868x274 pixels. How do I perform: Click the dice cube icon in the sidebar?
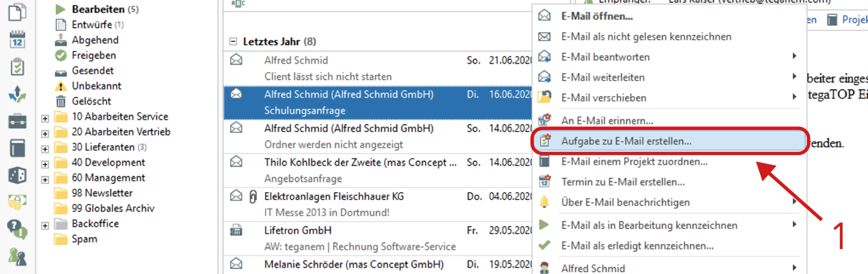click(17, 175)
